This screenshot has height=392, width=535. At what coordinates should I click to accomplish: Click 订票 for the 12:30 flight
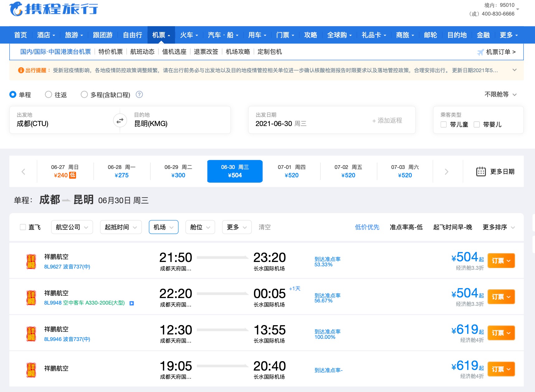click(501, 333)
